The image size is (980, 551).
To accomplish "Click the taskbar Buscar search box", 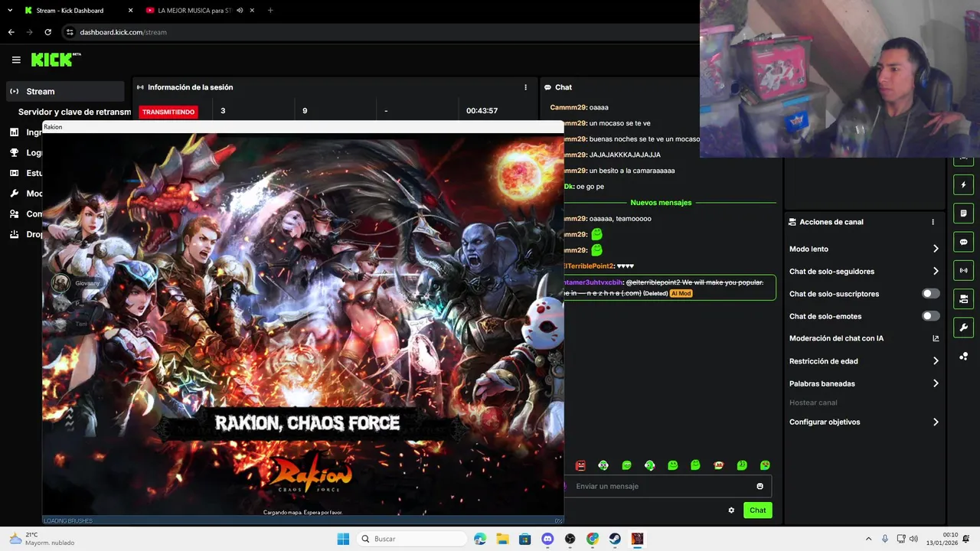I will tap(413, 539).
